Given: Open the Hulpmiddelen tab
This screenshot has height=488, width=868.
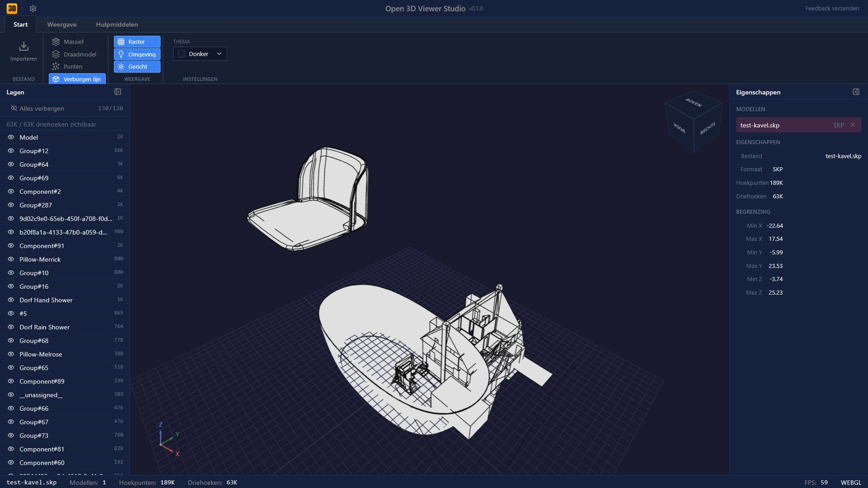Looking at the screenshot, I should (117, 24).
